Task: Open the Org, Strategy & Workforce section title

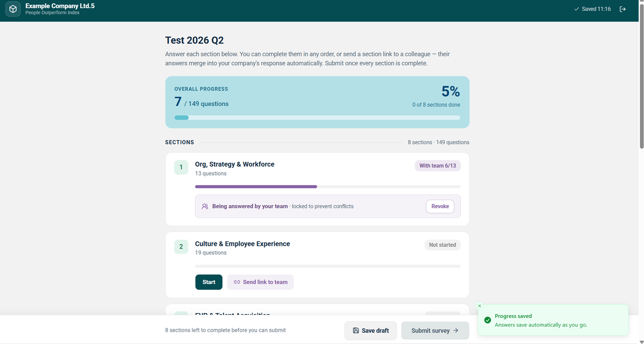Action: pyautogui.click(x=235, y=164)
